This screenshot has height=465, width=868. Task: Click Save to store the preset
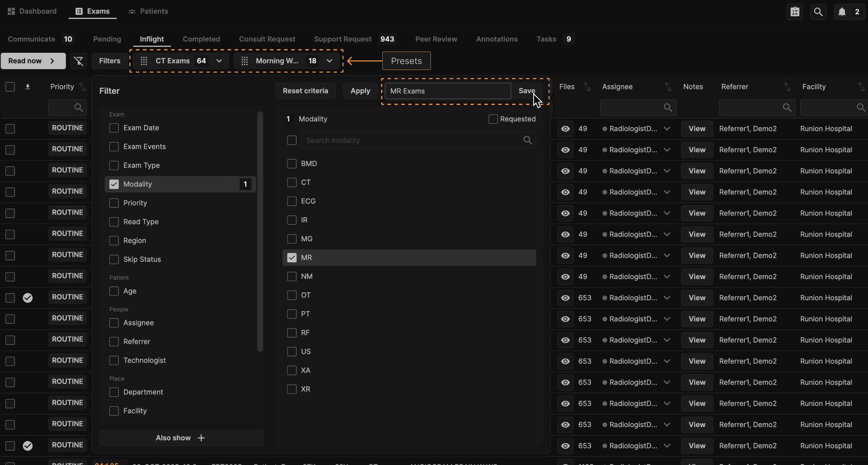(527, 91)
